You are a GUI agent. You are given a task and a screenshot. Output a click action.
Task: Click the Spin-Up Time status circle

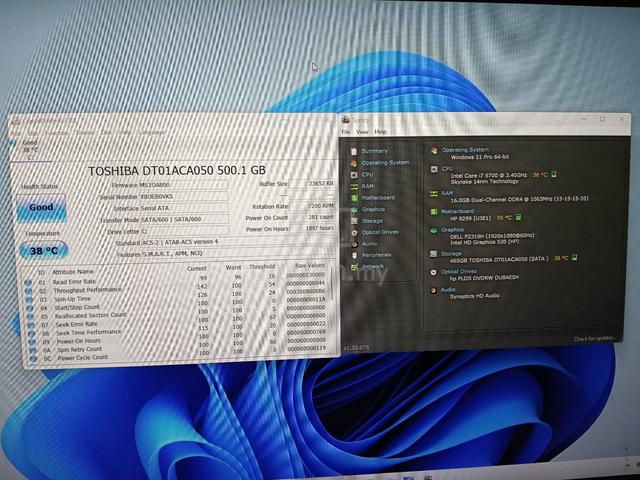(29, 300)
